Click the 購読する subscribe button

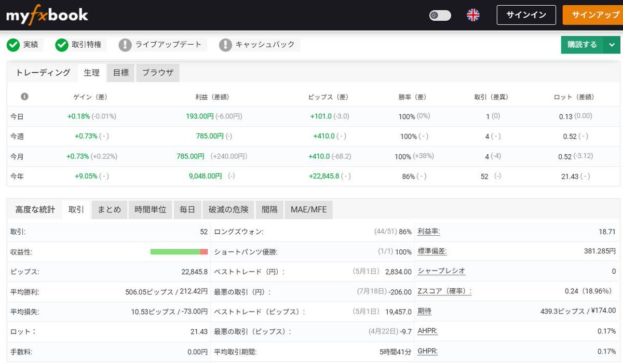[582, 45]
